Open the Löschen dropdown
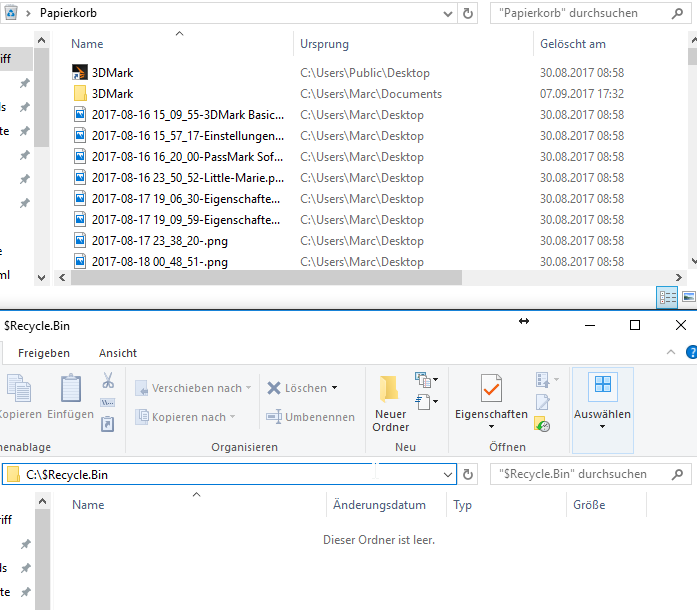The height and width of the screenshot is (610, 697). [334, 388]
